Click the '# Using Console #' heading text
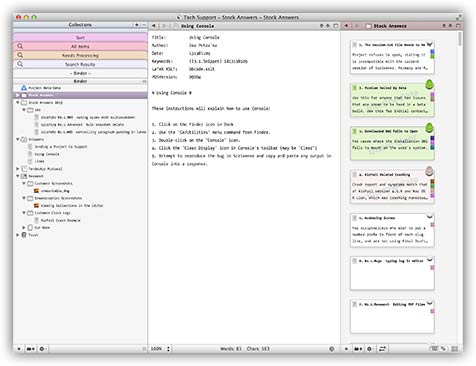The height and width of the screenshot is (366, 476). pyautogui.click(x=172, y=93)
